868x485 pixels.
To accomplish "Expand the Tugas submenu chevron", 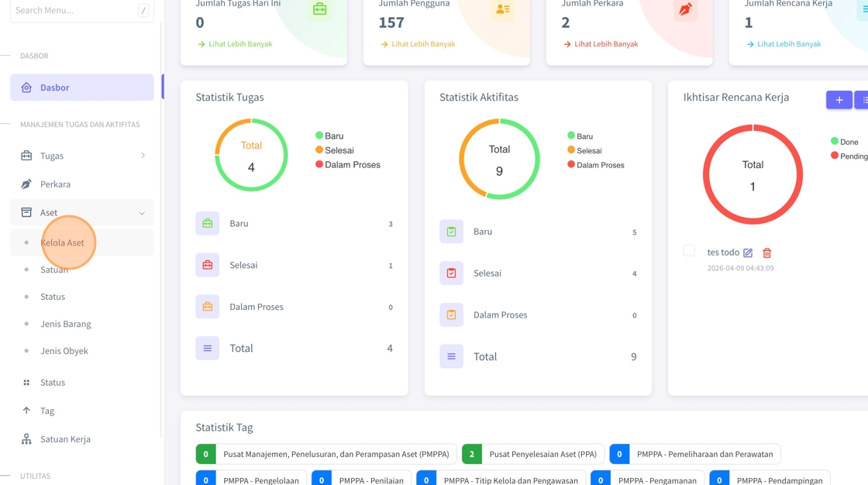I will pyautogui.click(x=143, y=156).
